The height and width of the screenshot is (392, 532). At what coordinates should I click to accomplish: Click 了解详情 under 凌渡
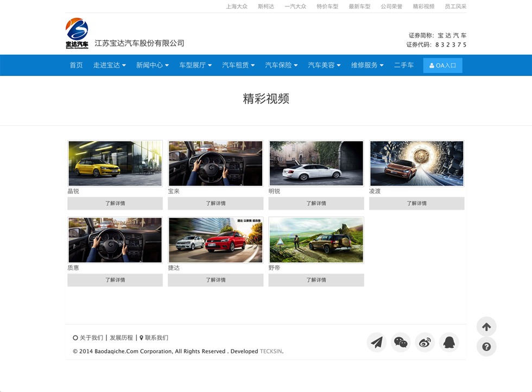tap(417, 203)
